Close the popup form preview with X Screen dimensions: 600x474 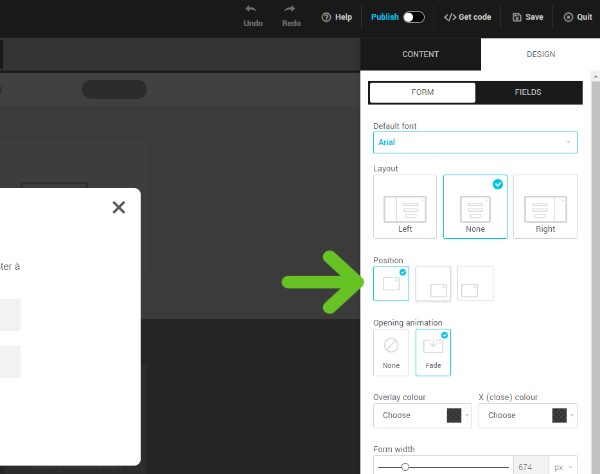click(119, 207)
